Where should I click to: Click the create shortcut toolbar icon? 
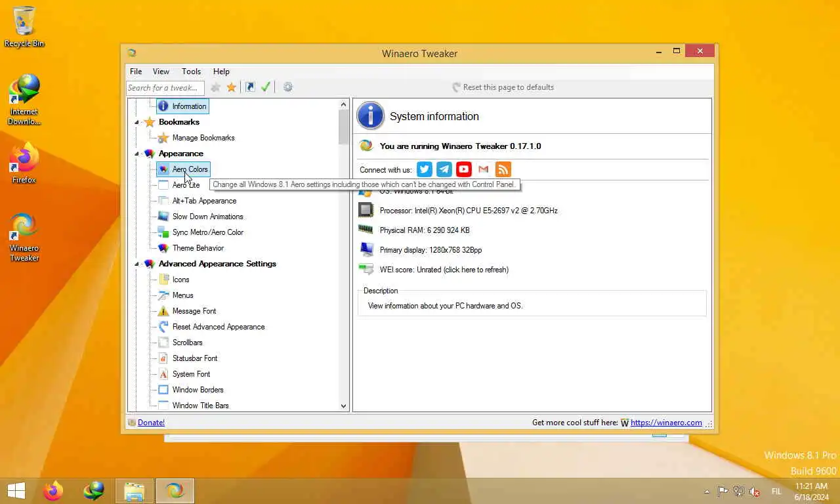pyautogui.click(x=250, y=87)
